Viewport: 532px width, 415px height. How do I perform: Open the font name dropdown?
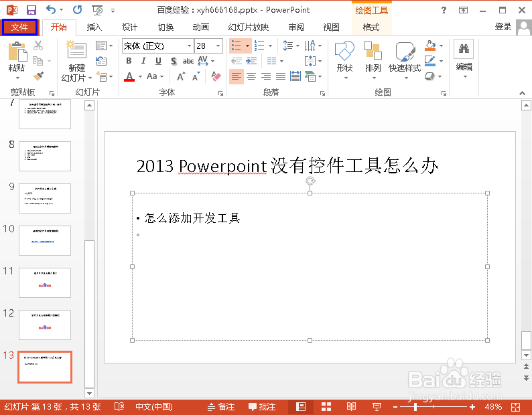189,46
